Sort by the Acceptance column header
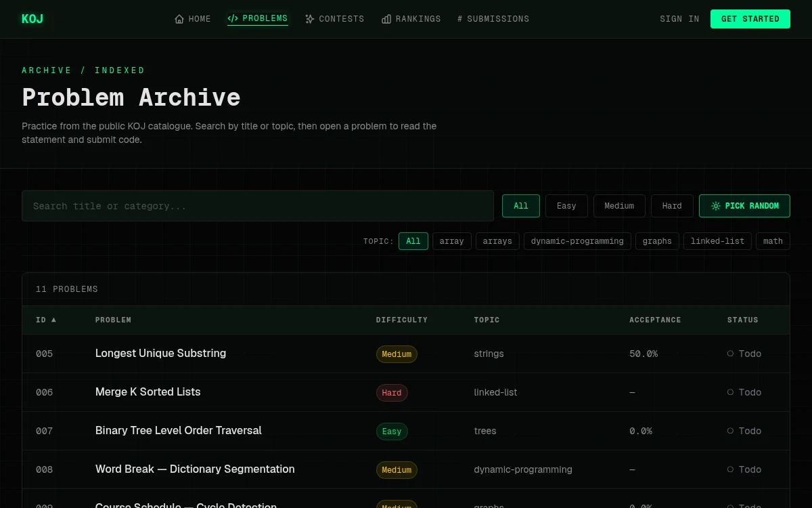Screen dimensions: 812x508 click(655, 320)
